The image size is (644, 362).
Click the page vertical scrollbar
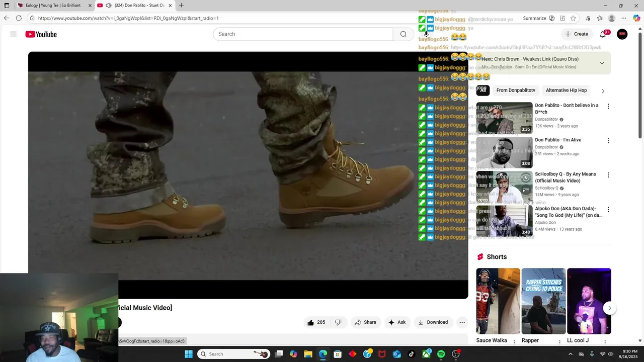[640, 85]
